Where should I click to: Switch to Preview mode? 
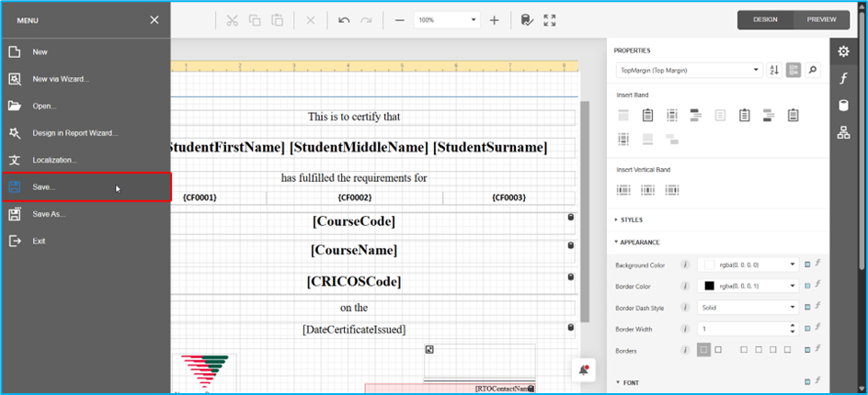click(821, 19)
